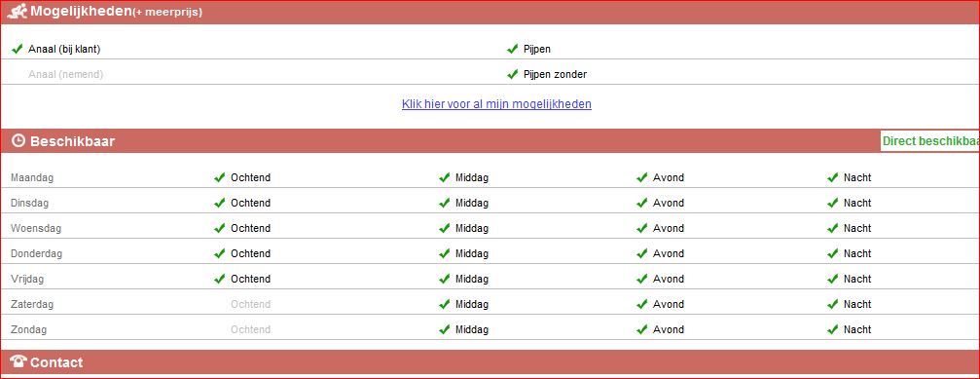Viewport: 980px width, 379px height.
Task: Click the telephone icon beside Contact
Action: pyautogui.click(x=18, y=361)
